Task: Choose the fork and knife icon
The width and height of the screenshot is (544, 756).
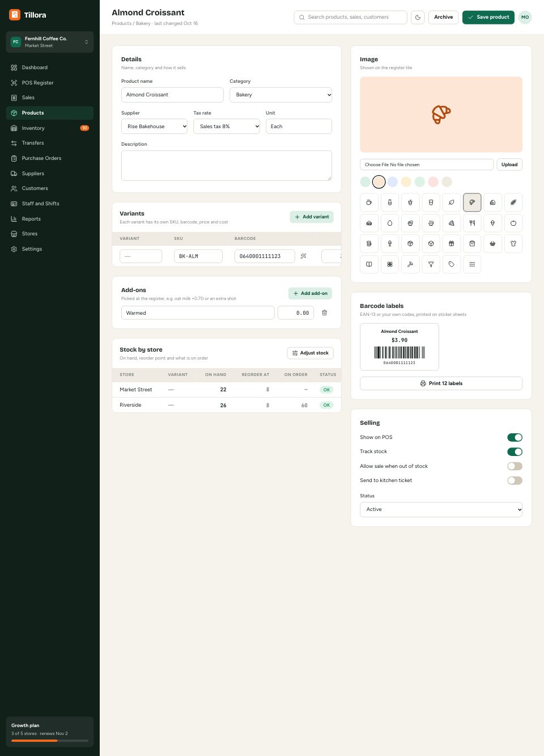Action: click(x=472, y=223)
